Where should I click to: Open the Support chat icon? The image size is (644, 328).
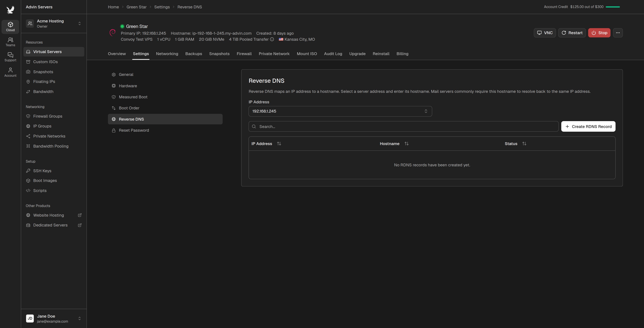click(x=10, y=57)
